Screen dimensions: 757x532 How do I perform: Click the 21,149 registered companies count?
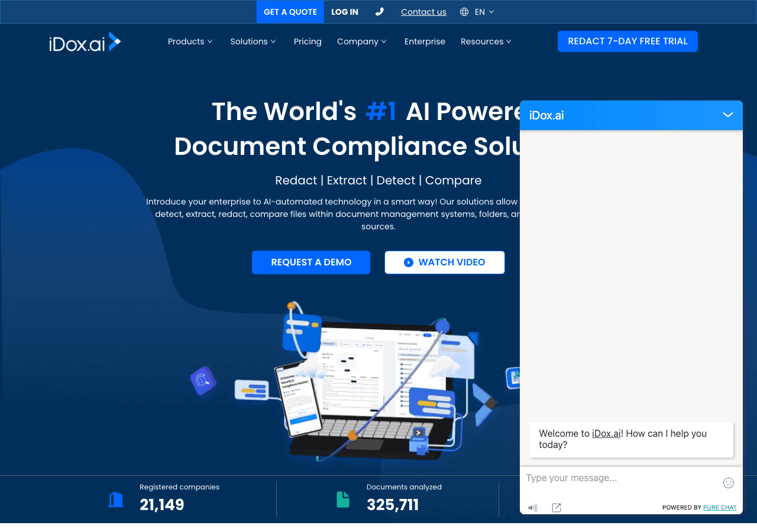(x=162, y=505)
